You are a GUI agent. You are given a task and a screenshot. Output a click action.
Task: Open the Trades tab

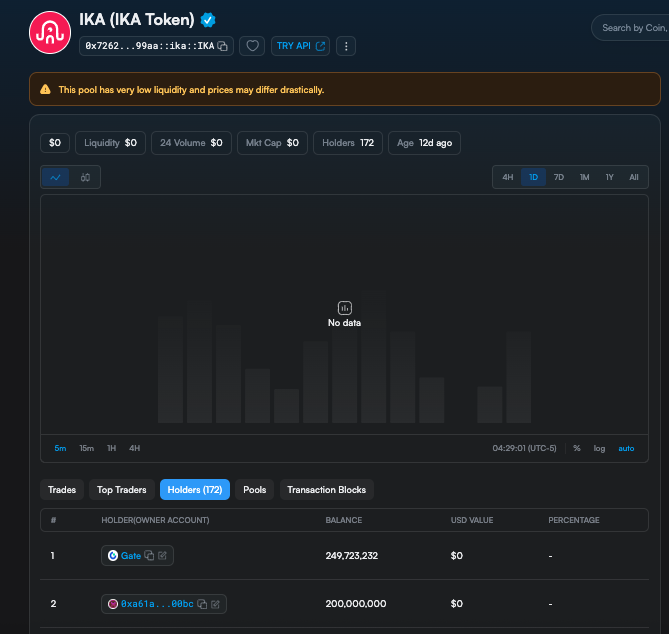pyautogui.click(x=62, y=489)
